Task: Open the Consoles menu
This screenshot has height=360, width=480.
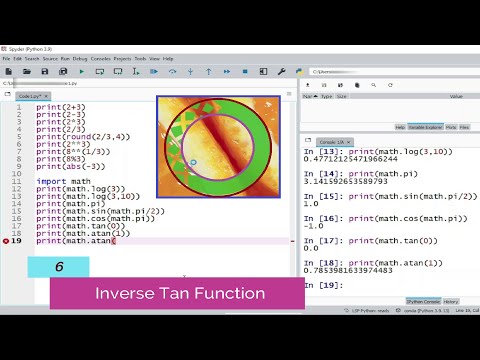Action: (101, 59)
